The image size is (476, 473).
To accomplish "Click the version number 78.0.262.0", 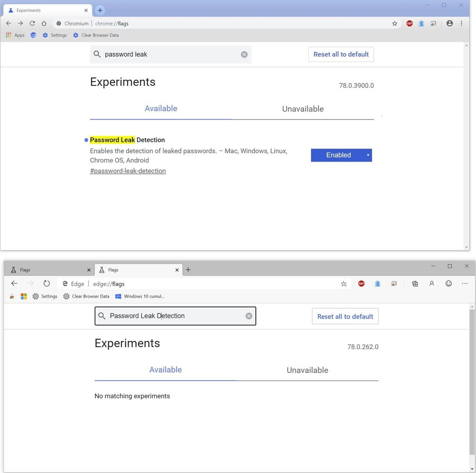I will 363,347.
